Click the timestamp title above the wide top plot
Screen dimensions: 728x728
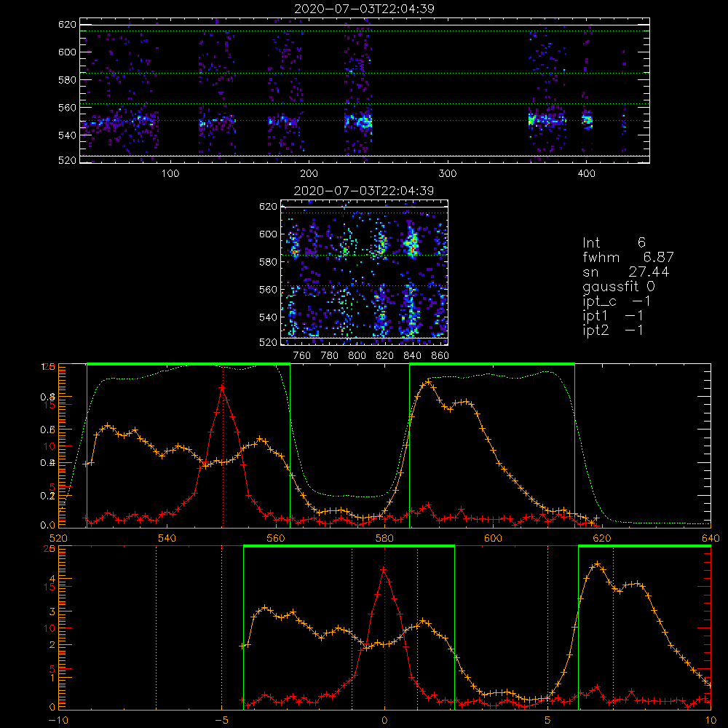click(x=364, y=9)
